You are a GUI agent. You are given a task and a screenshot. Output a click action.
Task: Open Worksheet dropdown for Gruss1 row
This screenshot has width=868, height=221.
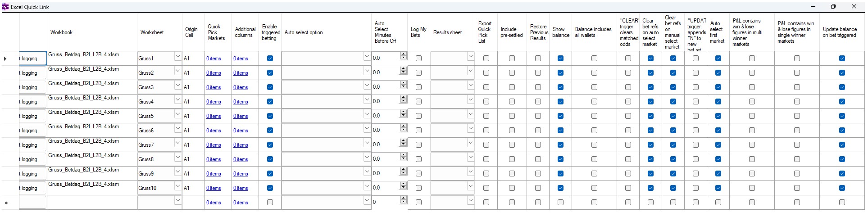(x=177, y=58)
